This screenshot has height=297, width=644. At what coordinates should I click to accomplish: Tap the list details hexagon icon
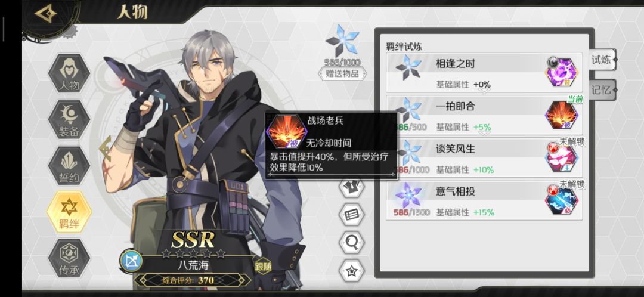point(352,215)
